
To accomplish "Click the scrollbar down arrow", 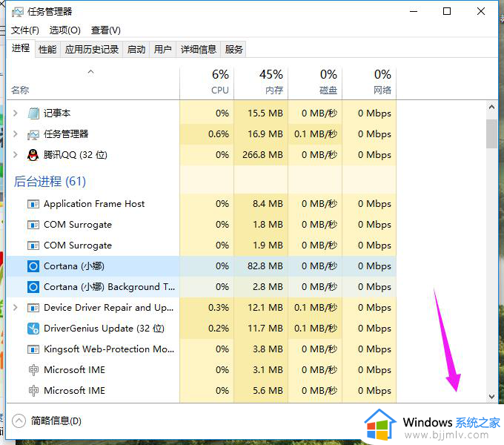I will click(x=491, y=397).
